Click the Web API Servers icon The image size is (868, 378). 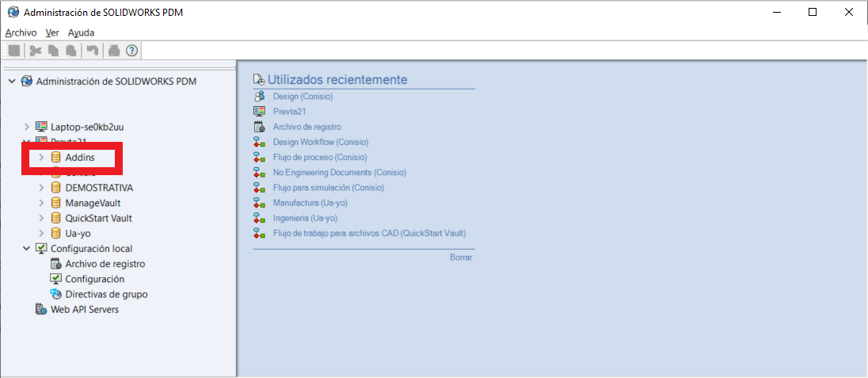point(41,309)
